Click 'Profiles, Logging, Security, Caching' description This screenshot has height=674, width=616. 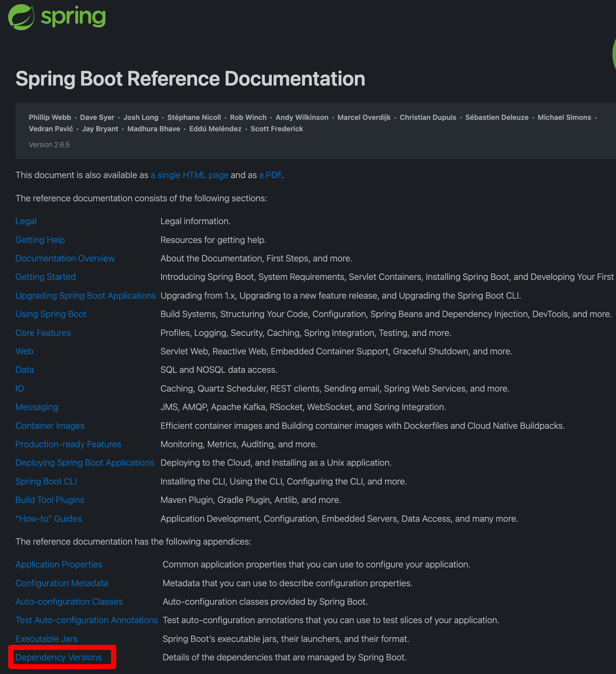[x=306, y=333]
